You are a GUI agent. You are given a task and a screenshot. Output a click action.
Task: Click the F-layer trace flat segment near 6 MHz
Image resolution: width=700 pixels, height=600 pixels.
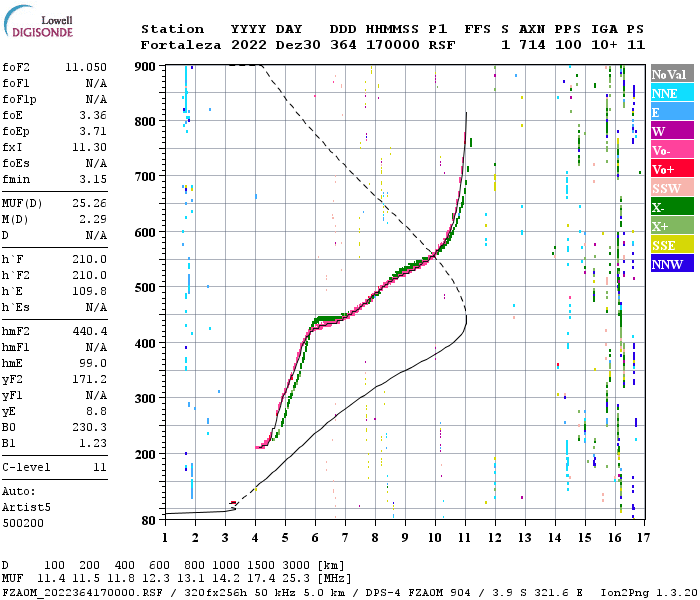328,320
